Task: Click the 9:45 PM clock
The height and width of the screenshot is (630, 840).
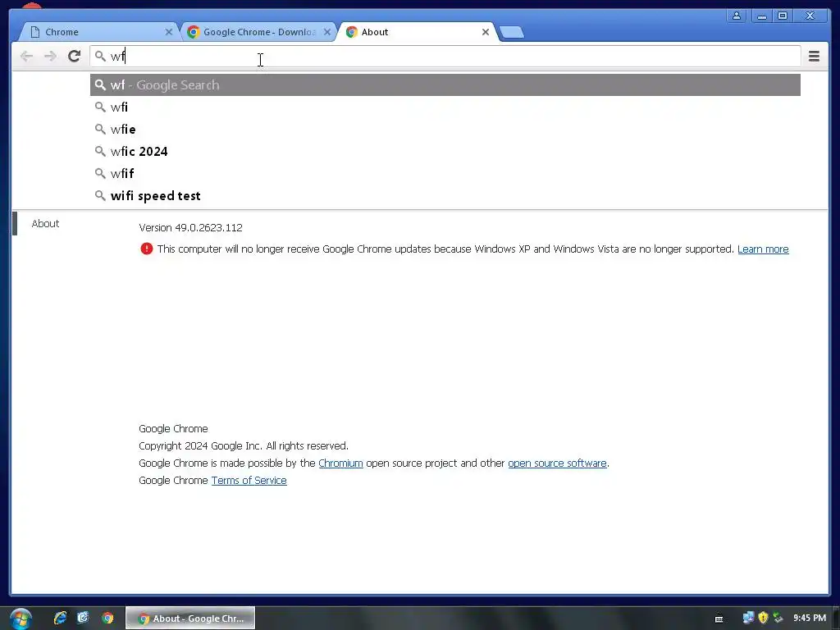Action: pos(810,619)
